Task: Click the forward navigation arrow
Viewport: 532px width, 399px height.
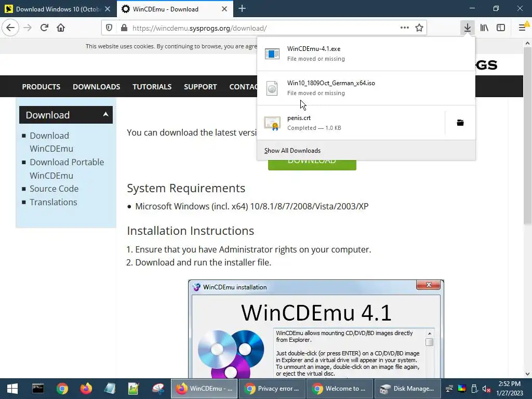Action: (28, 28)
